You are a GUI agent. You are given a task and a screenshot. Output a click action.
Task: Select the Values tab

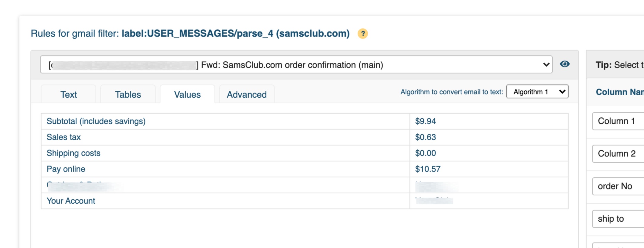pos(187,95)
